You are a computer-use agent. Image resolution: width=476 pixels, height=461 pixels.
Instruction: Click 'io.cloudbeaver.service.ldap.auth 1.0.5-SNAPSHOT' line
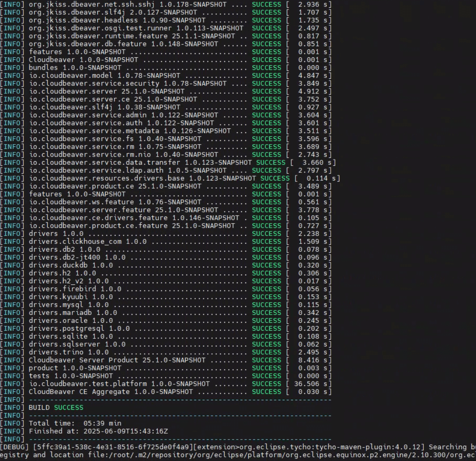click(x=166, y=170)
